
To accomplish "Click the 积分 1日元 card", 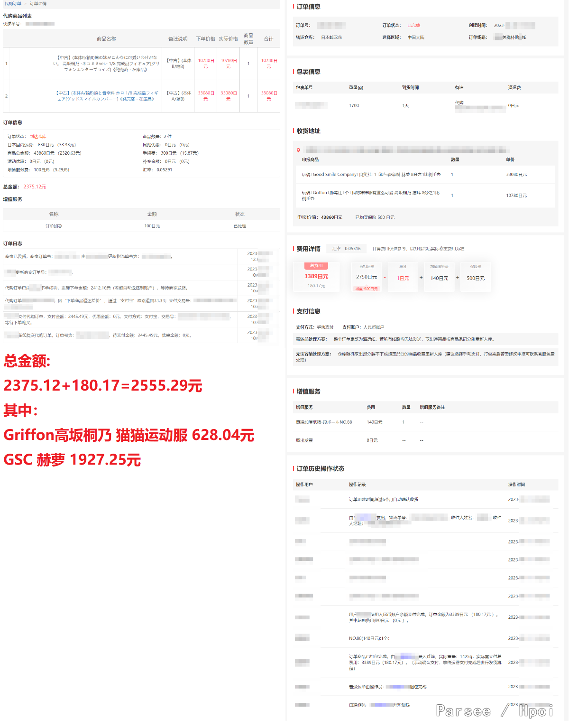I will tap(403, 278).
